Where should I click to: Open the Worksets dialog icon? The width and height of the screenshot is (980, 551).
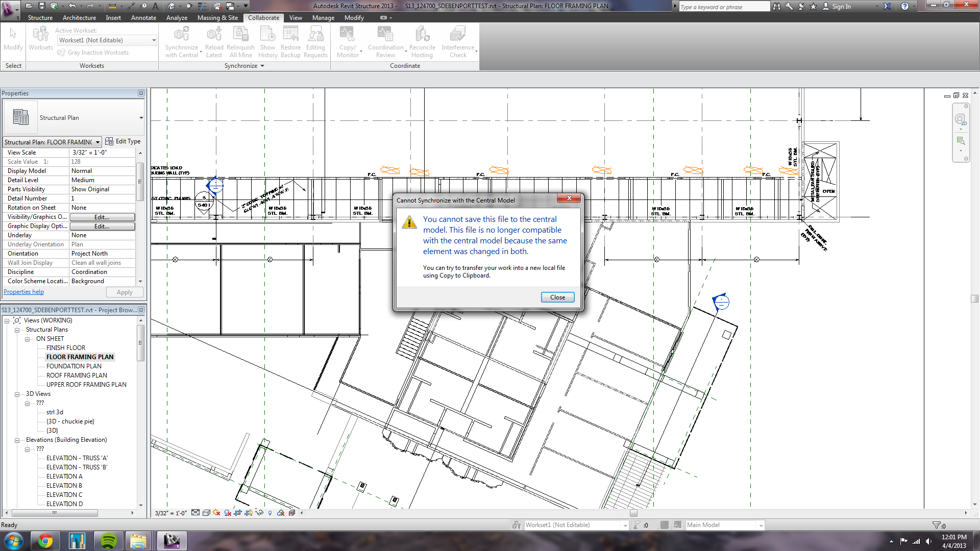pos(41,35)
